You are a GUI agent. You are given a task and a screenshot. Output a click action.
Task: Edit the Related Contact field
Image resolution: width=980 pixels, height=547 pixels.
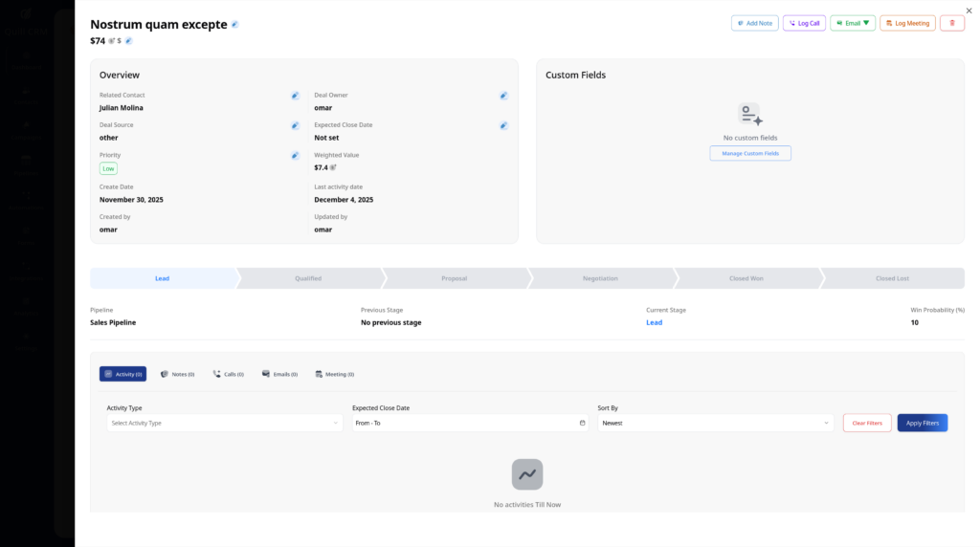(295, 96)
